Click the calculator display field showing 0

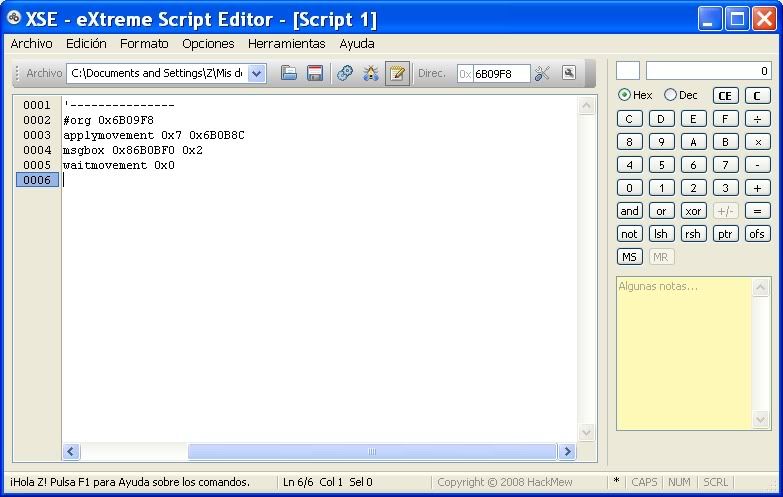(709, 71)
